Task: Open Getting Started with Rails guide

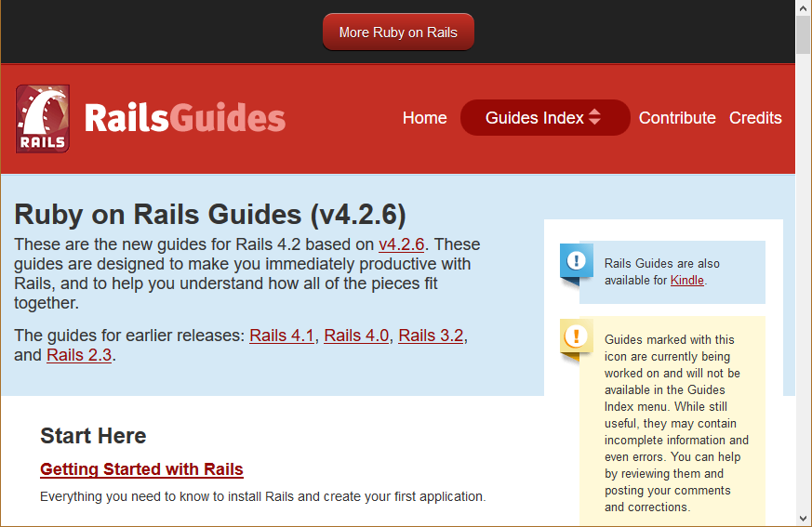Action: coord(141,469)
